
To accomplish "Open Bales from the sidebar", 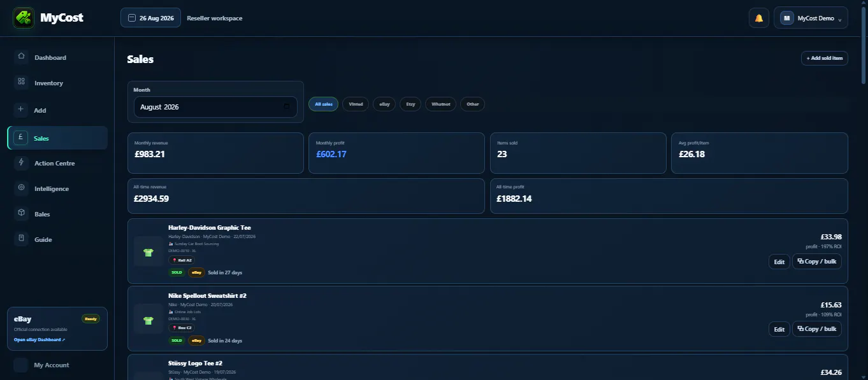I will click(x=57, y=214).
